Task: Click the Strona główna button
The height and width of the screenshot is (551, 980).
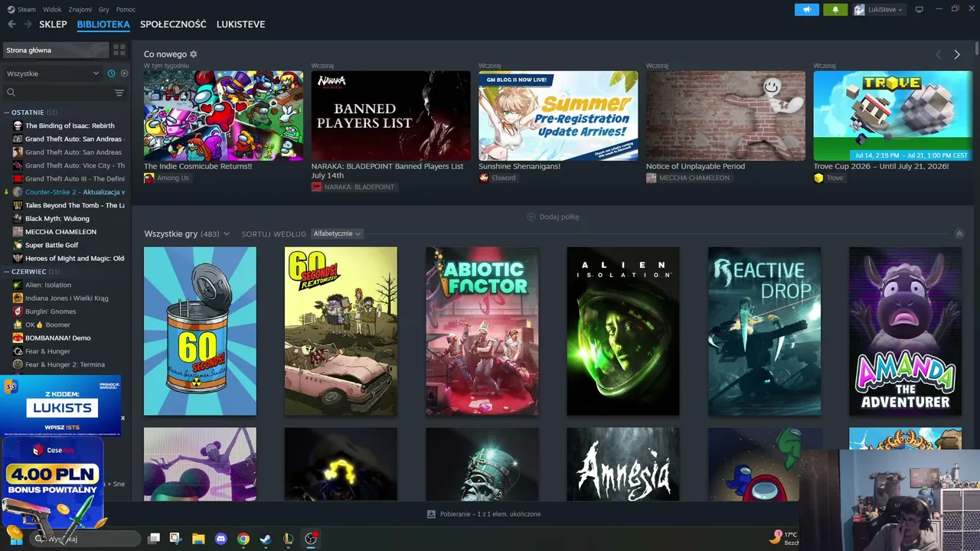Action: 55,50
